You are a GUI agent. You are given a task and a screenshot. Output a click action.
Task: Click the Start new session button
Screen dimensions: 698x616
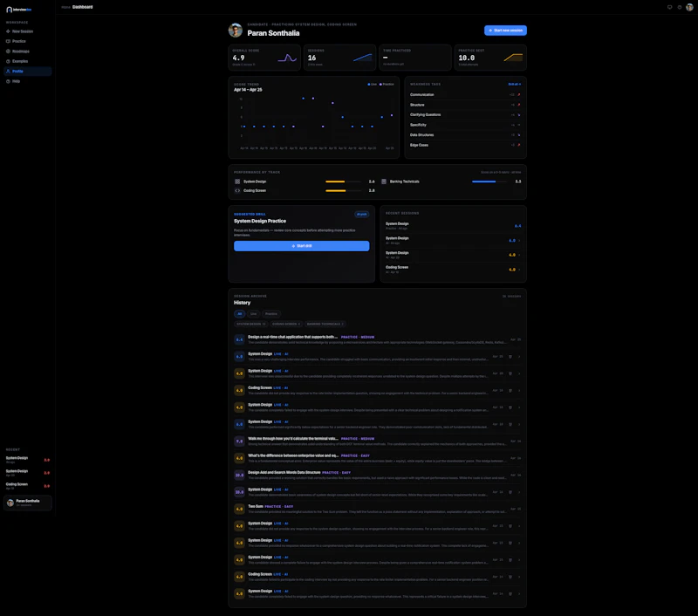pos(505,31)
